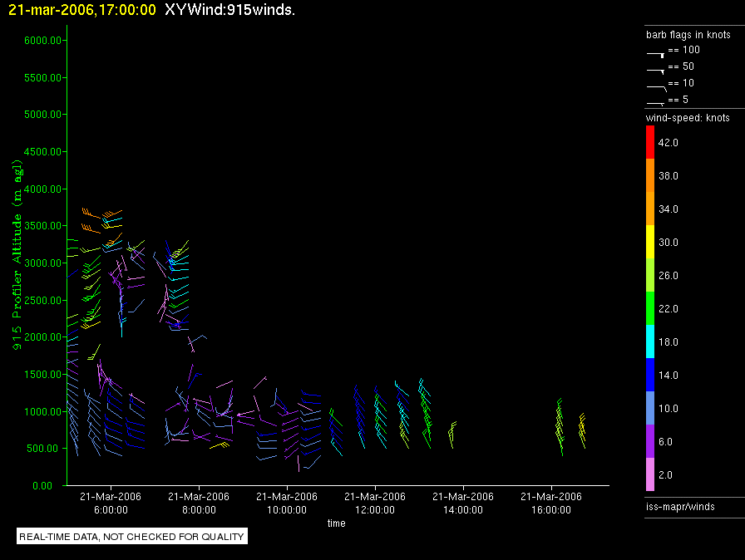
Task: Click the 10:00:00 time axis label
Action: (287, 509)
